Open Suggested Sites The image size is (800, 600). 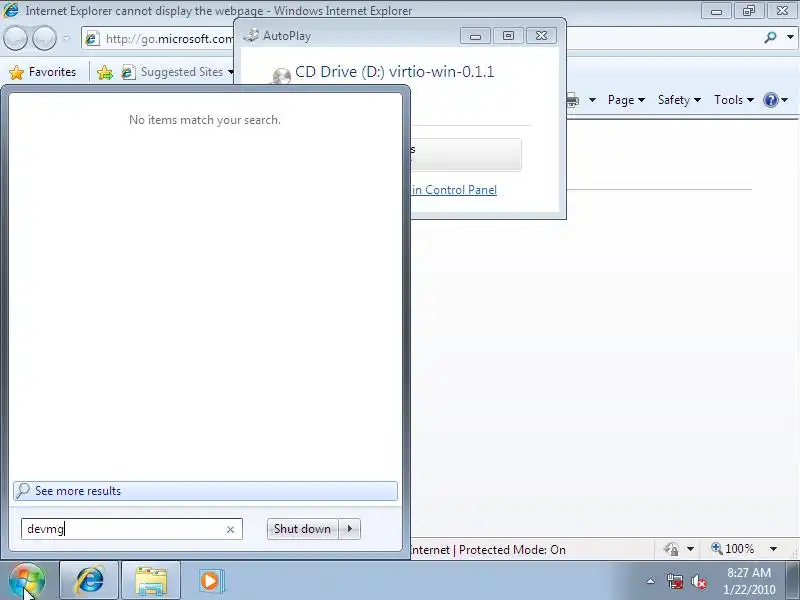coord(177,72)
